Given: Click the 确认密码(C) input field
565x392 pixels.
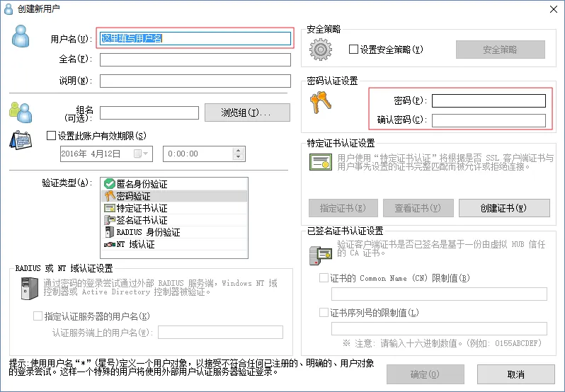Looking at the screenshot, I should click(489, 120).
